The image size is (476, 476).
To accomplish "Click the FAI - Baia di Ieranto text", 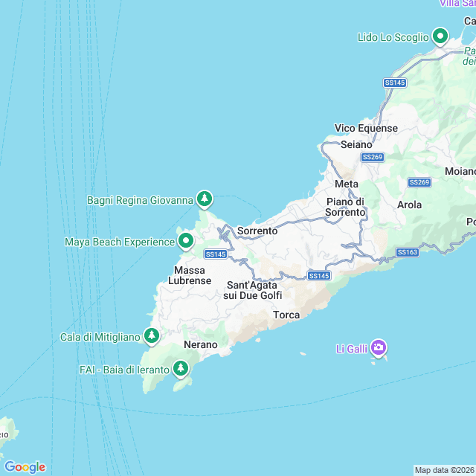I will (x=124, y=370).
